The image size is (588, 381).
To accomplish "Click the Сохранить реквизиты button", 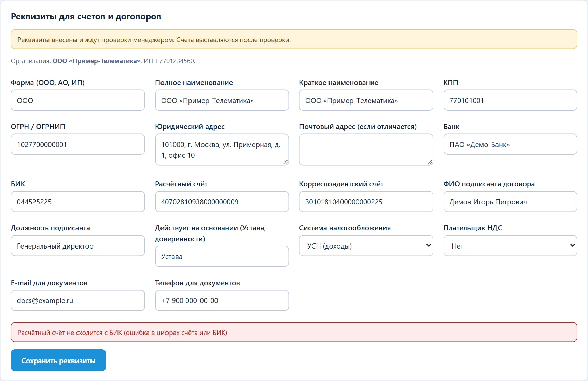I will pos(58,360).
